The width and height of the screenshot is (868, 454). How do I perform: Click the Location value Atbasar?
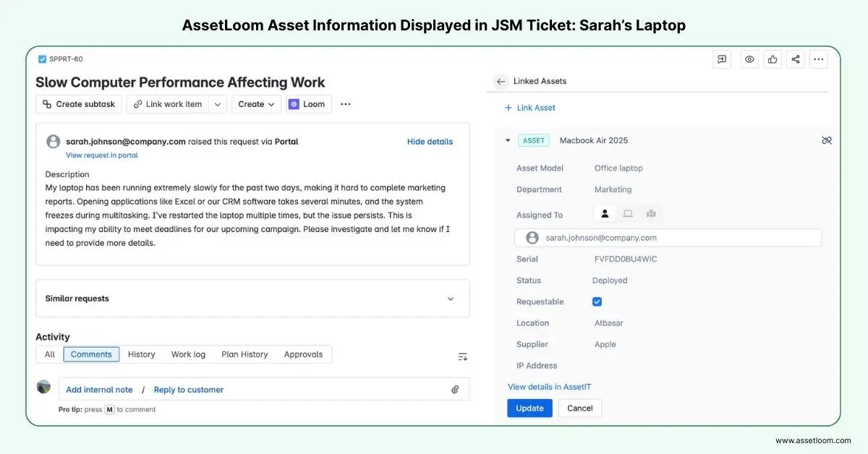coord(609,323)
